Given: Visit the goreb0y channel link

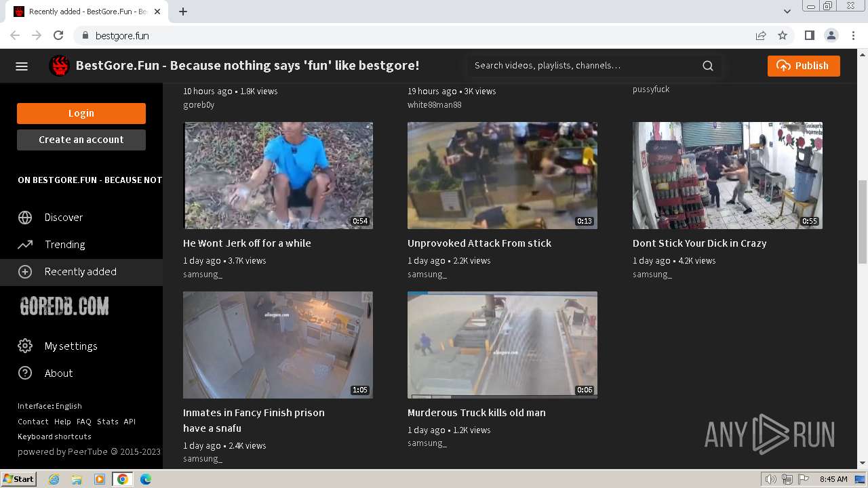Looking at the screenshot, I should coord(199,105).
